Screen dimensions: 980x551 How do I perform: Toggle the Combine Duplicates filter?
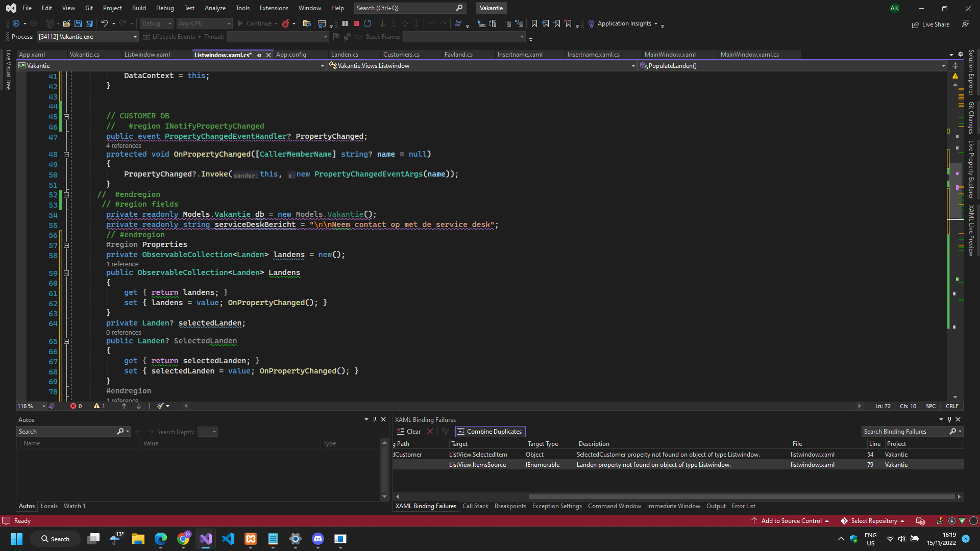pyautogui.click(x=489, y=431)
